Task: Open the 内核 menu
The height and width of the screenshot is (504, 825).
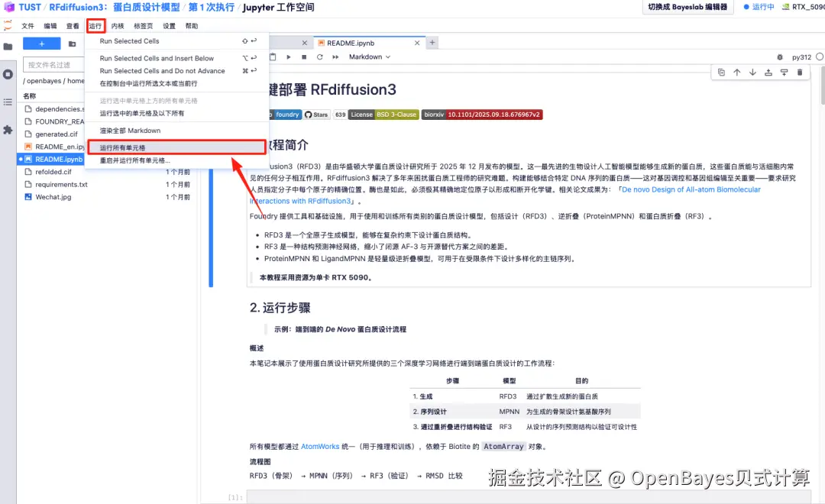Action: pyautogui.click(x=118, y=26)
